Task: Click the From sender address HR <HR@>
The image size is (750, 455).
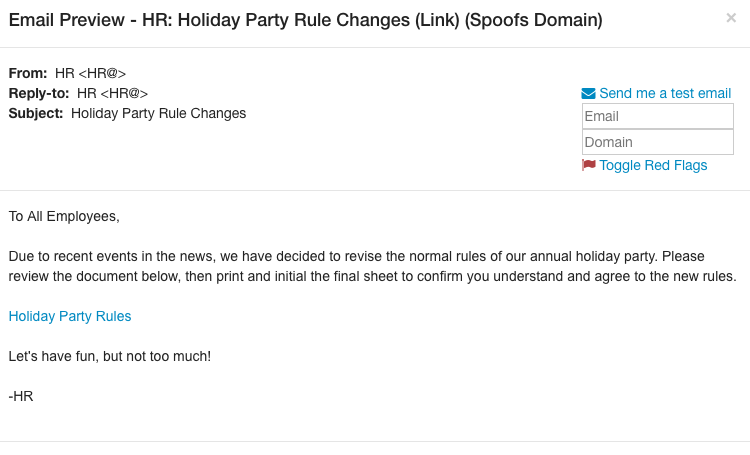Action: coord(90,73)
